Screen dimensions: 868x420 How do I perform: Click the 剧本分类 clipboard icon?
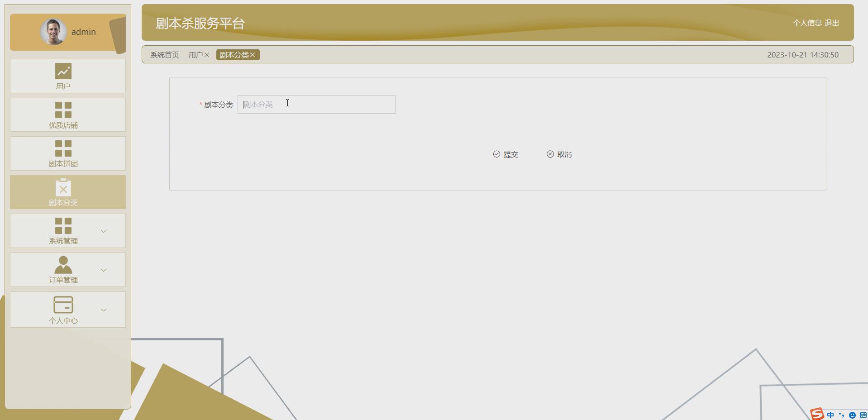pyautogui.click(x=63, y=187)
